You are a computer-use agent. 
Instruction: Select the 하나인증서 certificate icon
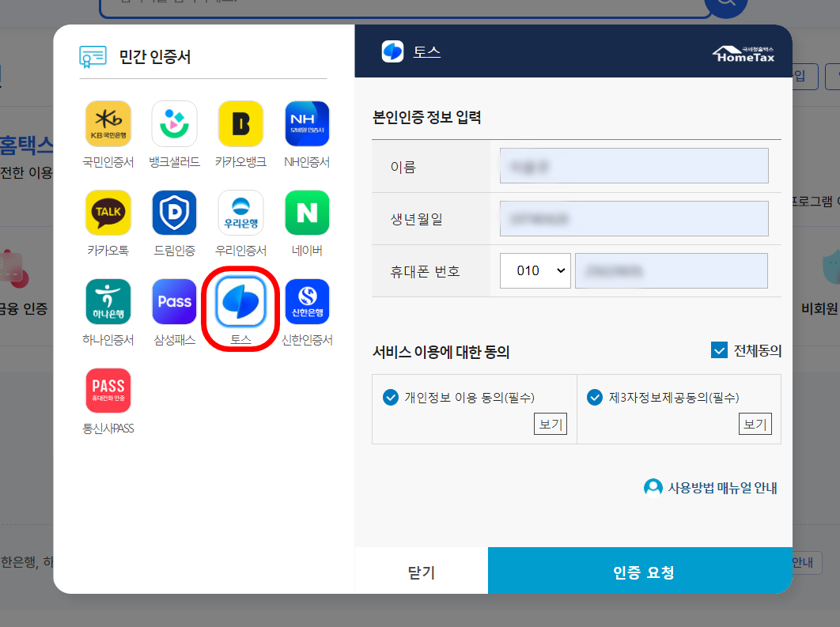pos(108,301)
